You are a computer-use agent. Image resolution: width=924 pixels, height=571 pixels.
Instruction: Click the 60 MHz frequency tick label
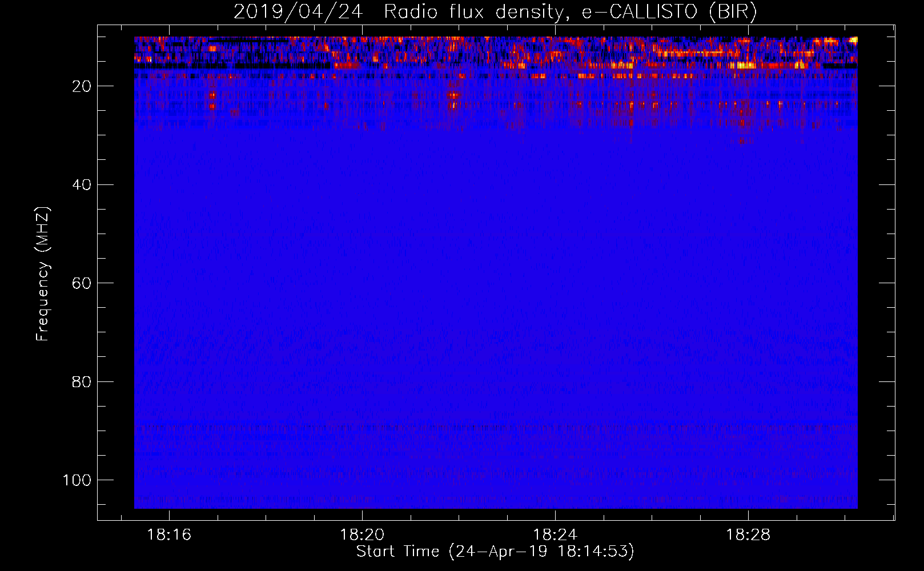click(82, 283)
